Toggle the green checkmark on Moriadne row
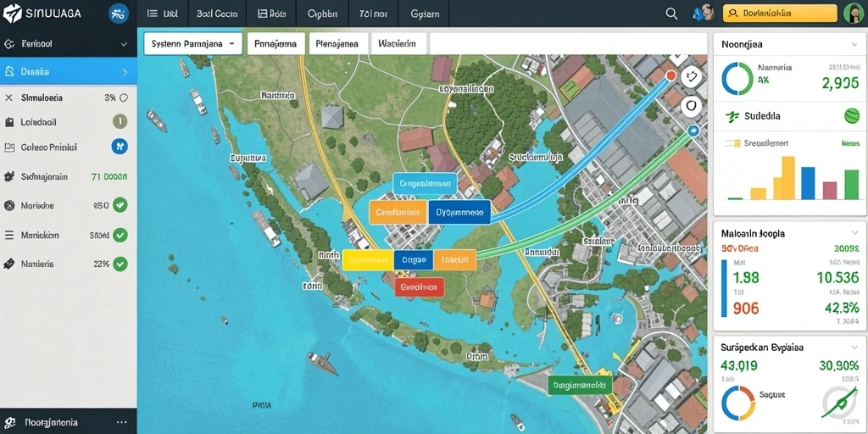 120,205
